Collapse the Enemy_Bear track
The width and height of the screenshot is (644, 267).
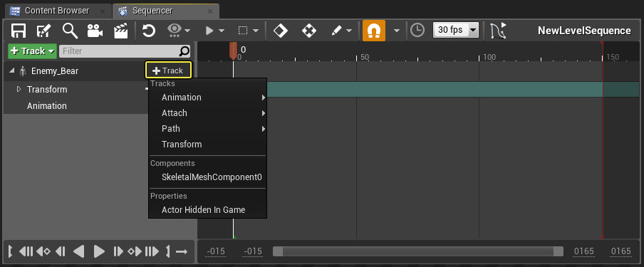tap(11, 70)
